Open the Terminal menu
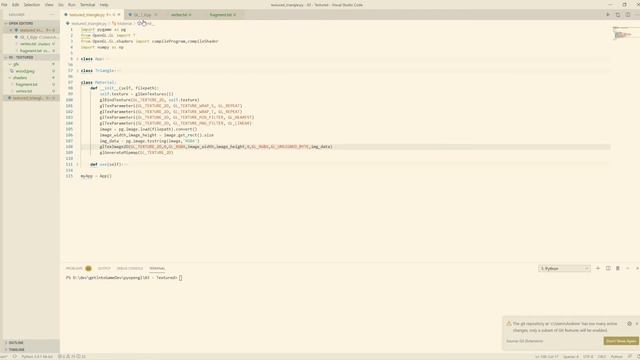 [x=87, y=5]
